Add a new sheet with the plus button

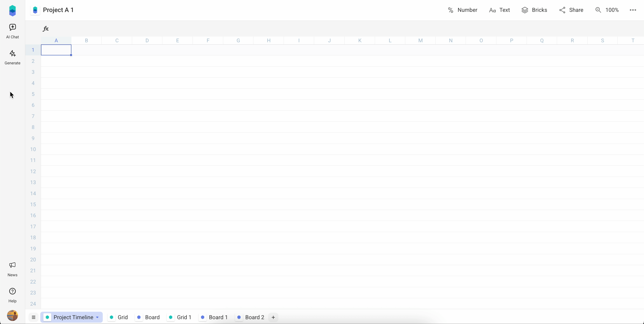click(x=273, y=317)
